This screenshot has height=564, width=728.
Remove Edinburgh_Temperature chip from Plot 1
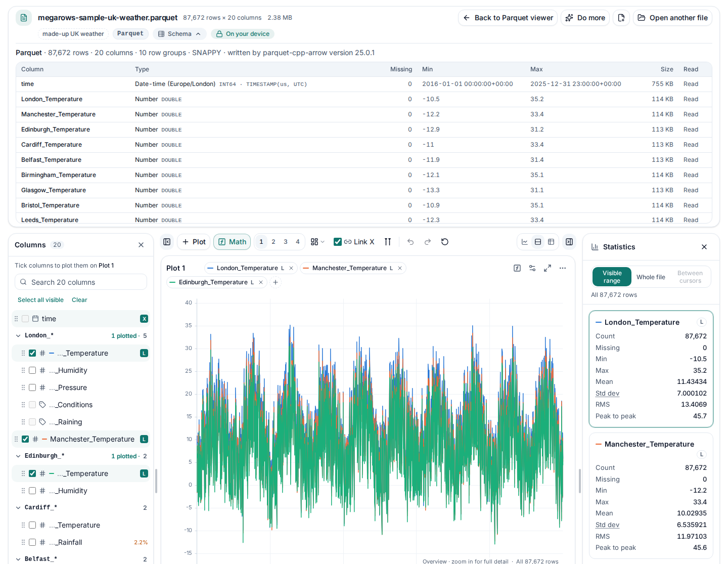(261, 282)
